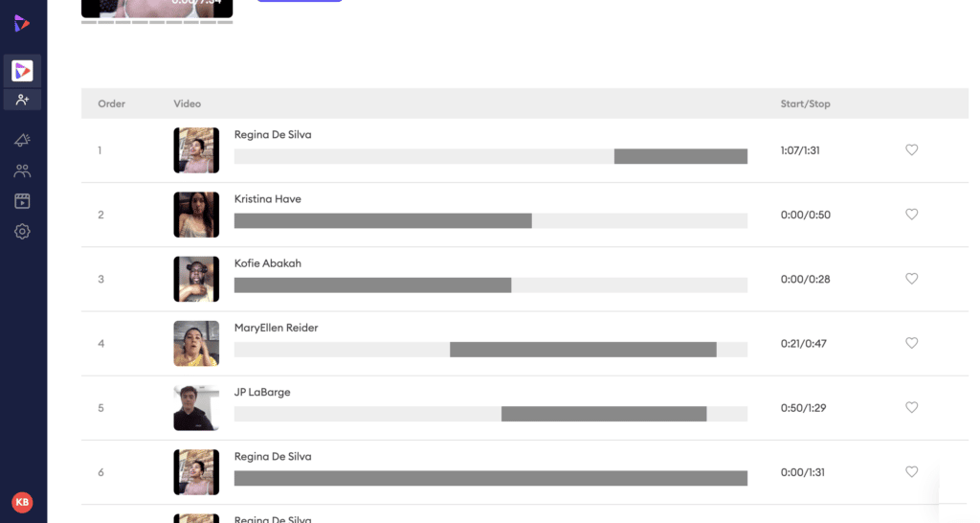Favorite Regina De Silva video row 1
Image resolution: width=980 pixels, height=523 pixels.
tap(912, 150)
